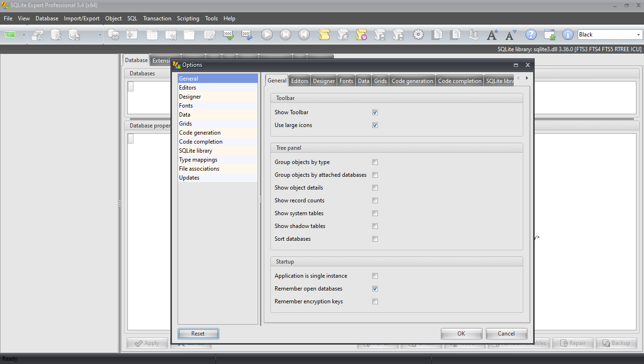Screen dimensions: 644x364
Task: Select File associations in the options list
Action: (x=218, y=169)
